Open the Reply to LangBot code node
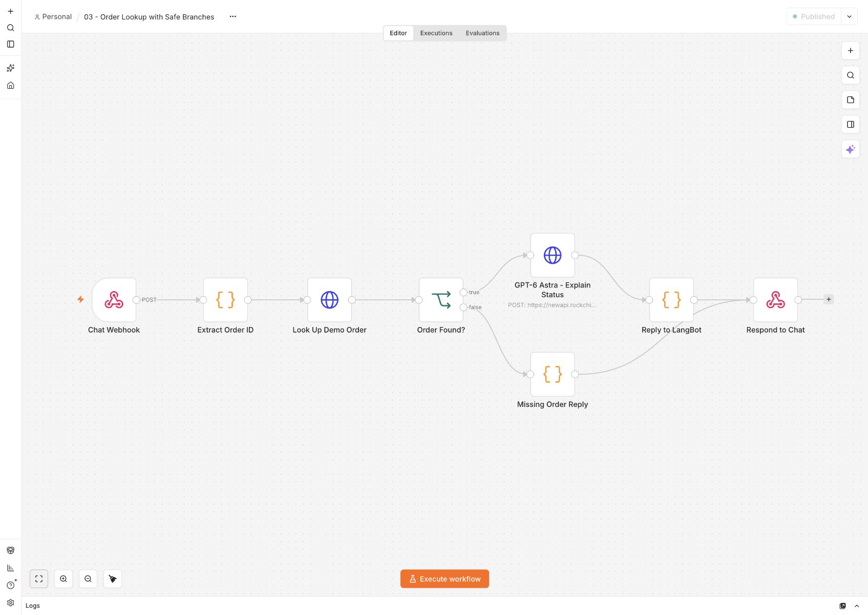Screen dimensions: 868x615 [x=671, y=300]
